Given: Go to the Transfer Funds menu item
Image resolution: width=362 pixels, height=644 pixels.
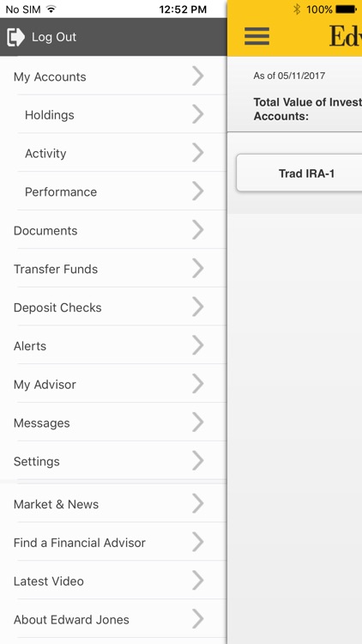Looking at the screenshot, I should [x=113, y=269].
